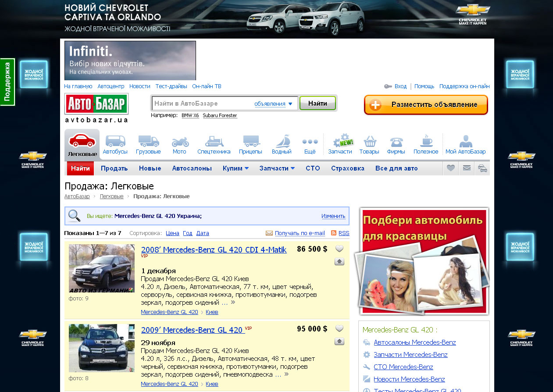Open the Спецтехника bulldozer category
The image size is (553, 392).
[214, 142]
